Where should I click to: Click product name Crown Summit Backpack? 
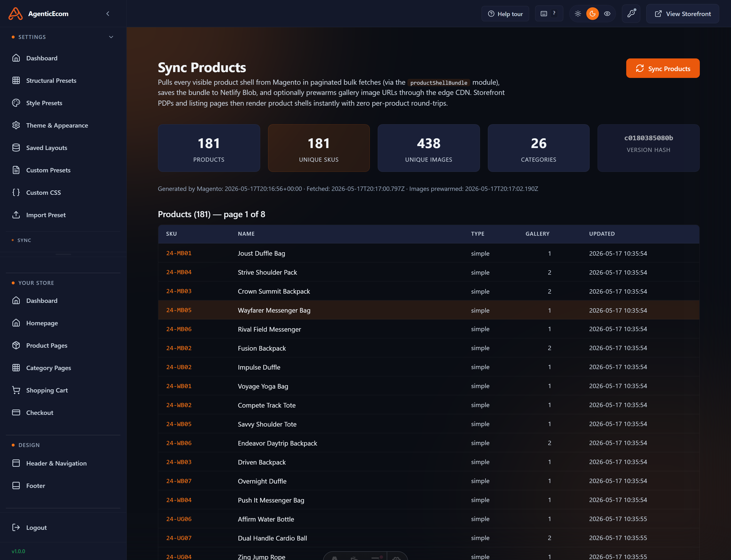coord(274,291)
